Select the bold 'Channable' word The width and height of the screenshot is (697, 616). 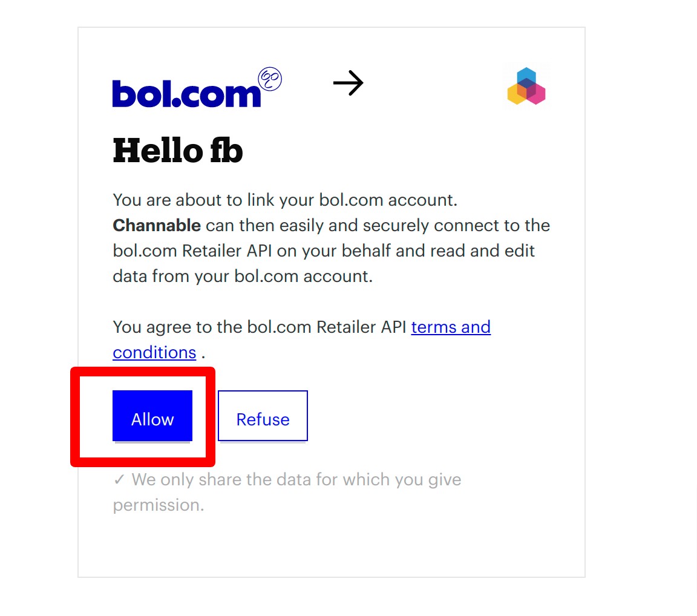coord(157,225)
